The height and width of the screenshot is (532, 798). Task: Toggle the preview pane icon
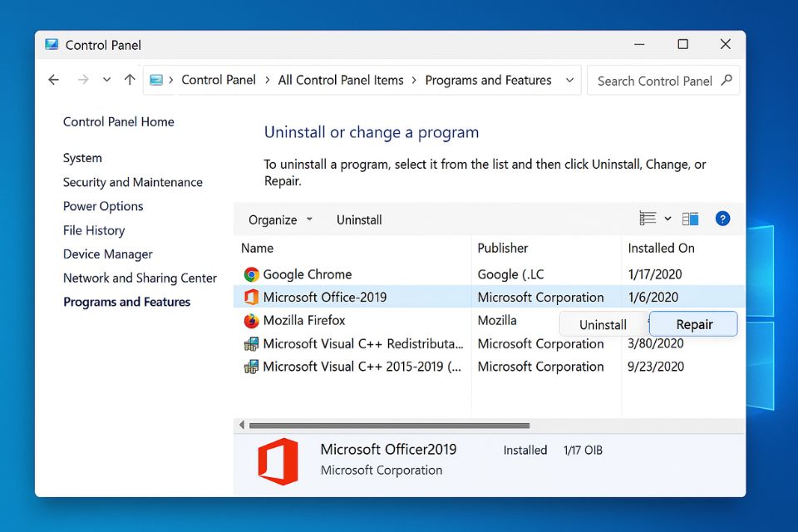click(690, 218)
